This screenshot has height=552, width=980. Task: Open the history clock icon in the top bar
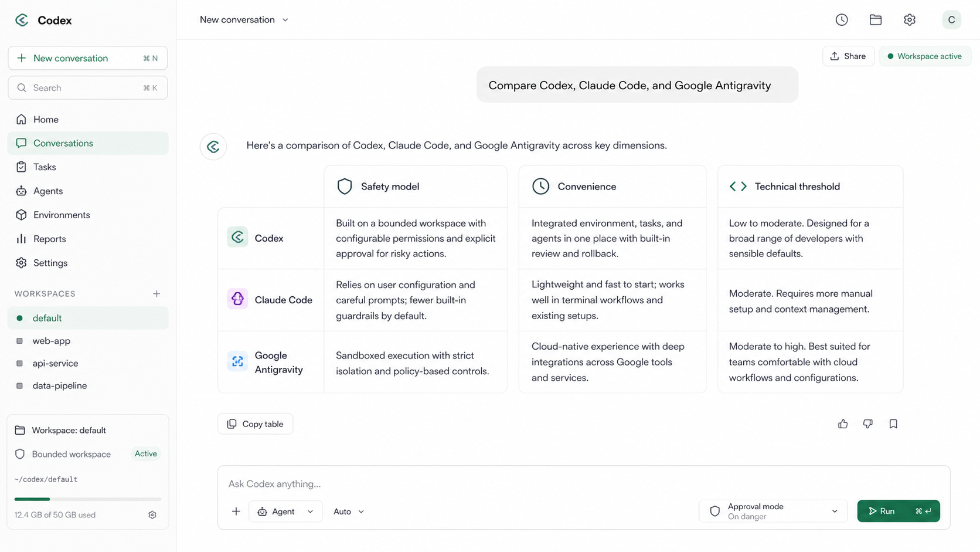(x=842, y=20)
